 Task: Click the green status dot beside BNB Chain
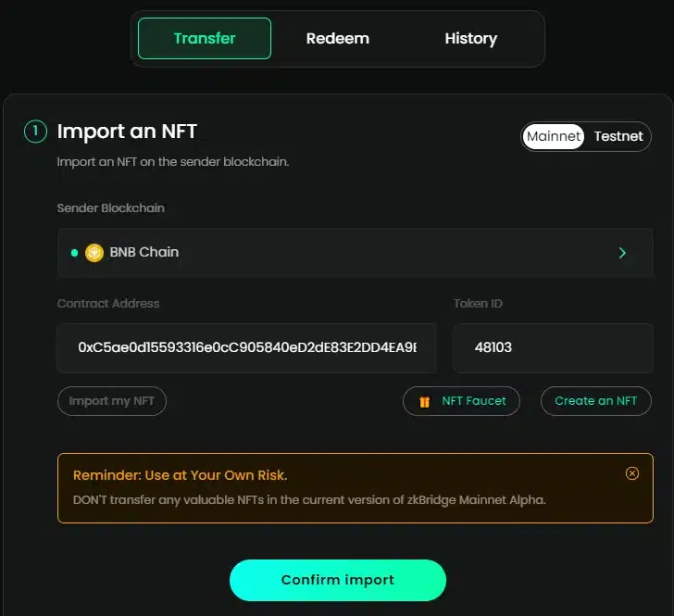74,252
